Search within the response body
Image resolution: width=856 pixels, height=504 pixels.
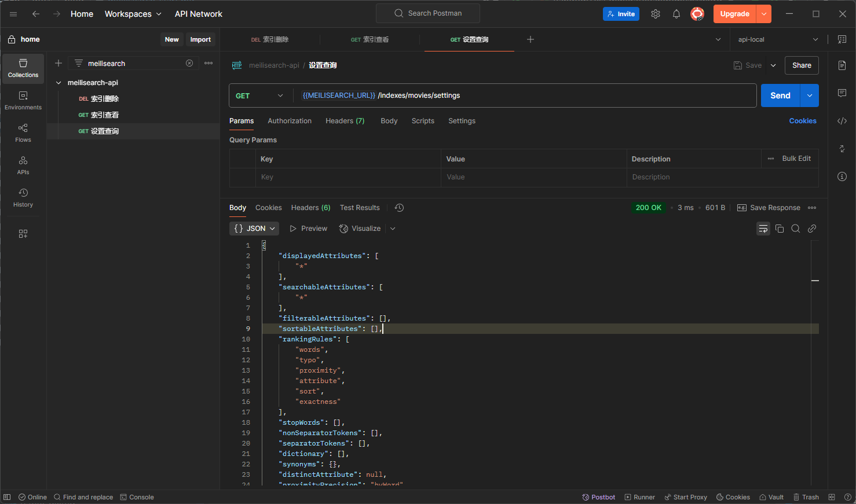(795, 228)
